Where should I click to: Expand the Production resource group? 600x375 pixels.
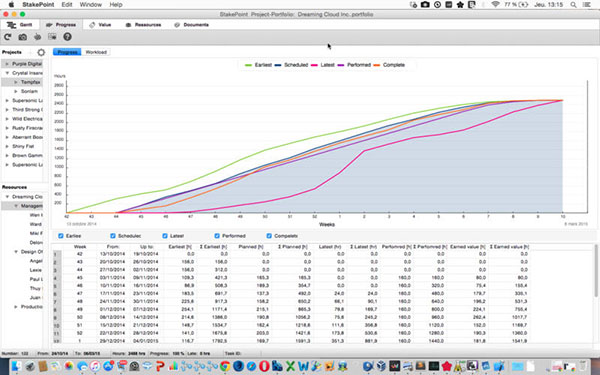16,307
